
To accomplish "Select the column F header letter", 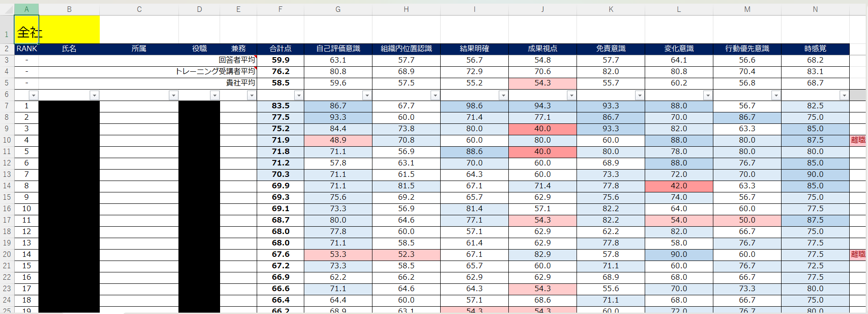I will pos(280,9).
